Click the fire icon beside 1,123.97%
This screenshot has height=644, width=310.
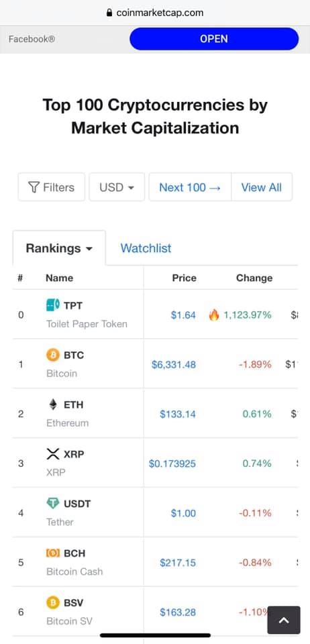coord(214,315)
